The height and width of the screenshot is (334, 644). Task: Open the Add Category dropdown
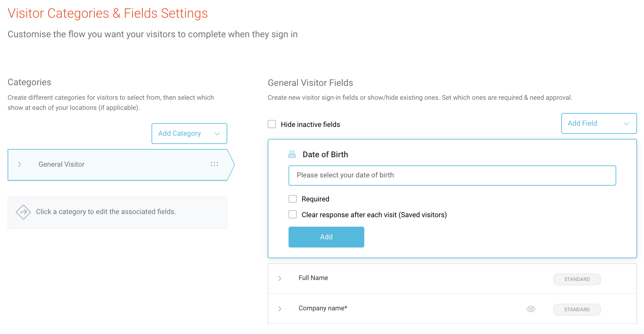click(189, 134)
